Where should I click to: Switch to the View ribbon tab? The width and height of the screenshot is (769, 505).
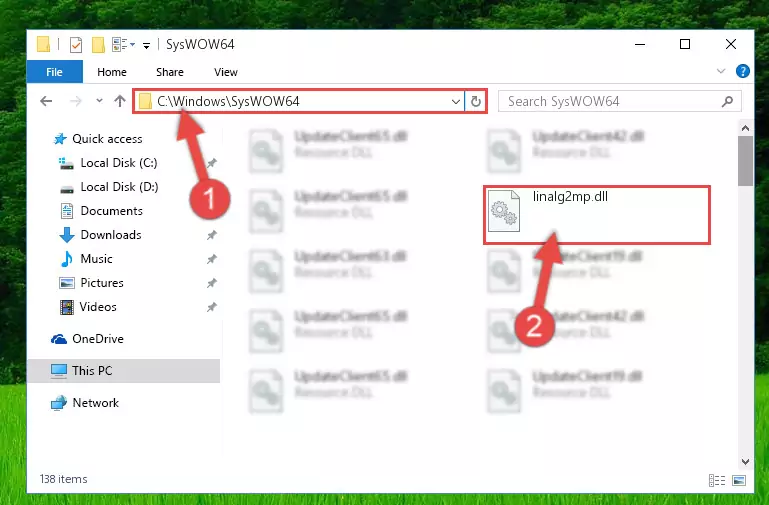(x=226, y=72)
